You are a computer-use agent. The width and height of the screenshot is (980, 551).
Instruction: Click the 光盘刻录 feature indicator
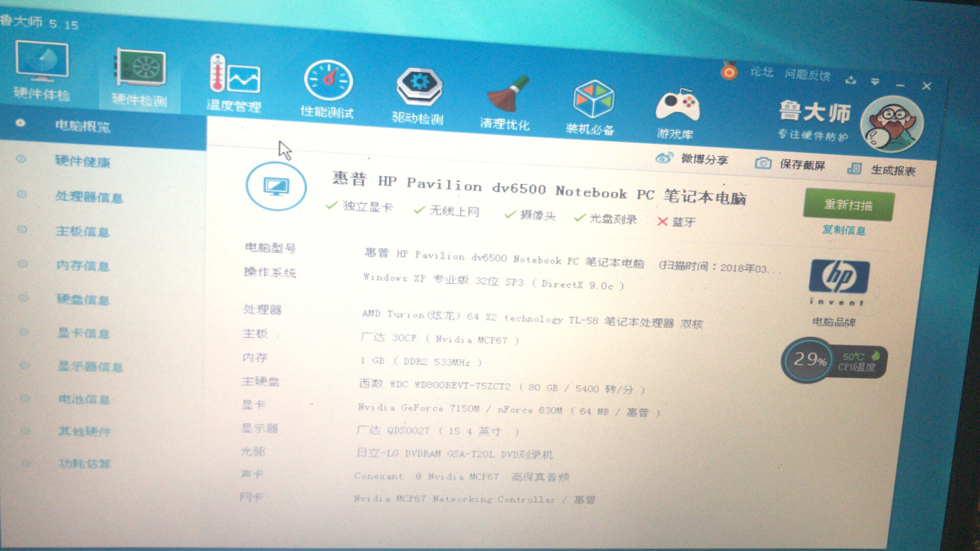coord(605,218)
